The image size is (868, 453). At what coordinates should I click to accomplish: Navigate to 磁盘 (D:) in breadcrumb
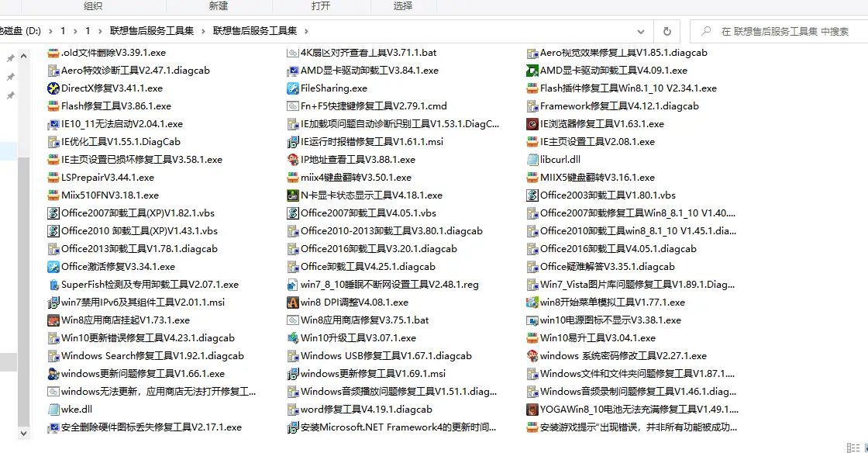[x=21, y=32]
